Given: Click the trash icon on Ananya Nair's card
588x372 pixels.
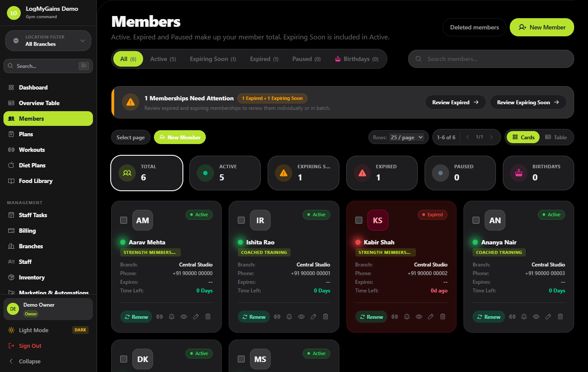Looking at the screenshot, I should (560, 317).
